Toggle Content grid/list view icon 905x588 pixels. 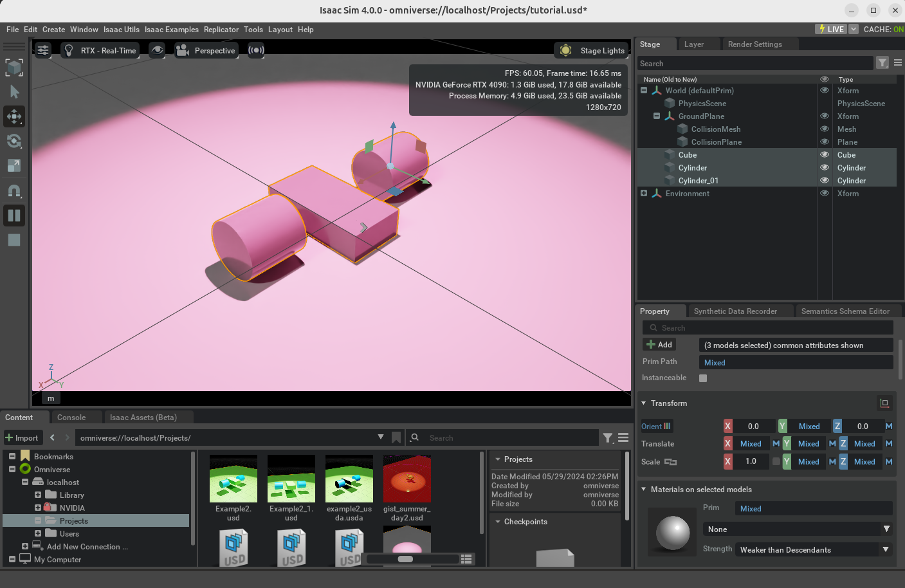467,559
